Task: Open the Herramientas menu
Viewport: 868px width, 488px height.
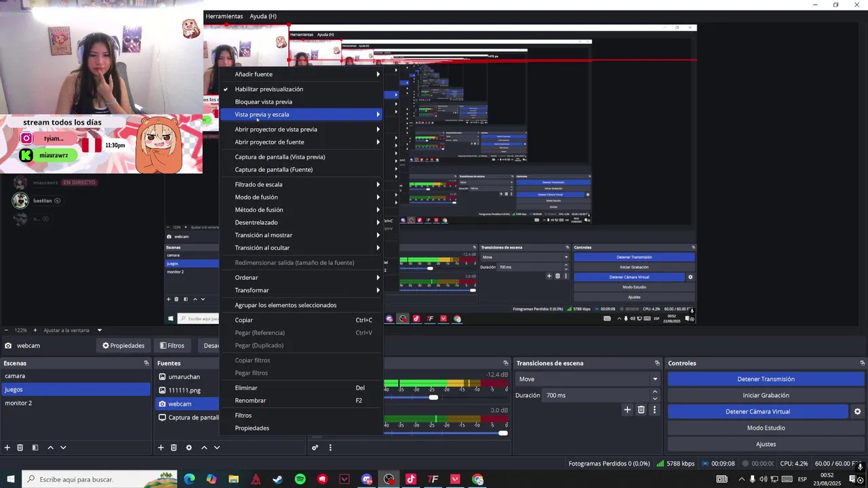Action: pos(224,16)
